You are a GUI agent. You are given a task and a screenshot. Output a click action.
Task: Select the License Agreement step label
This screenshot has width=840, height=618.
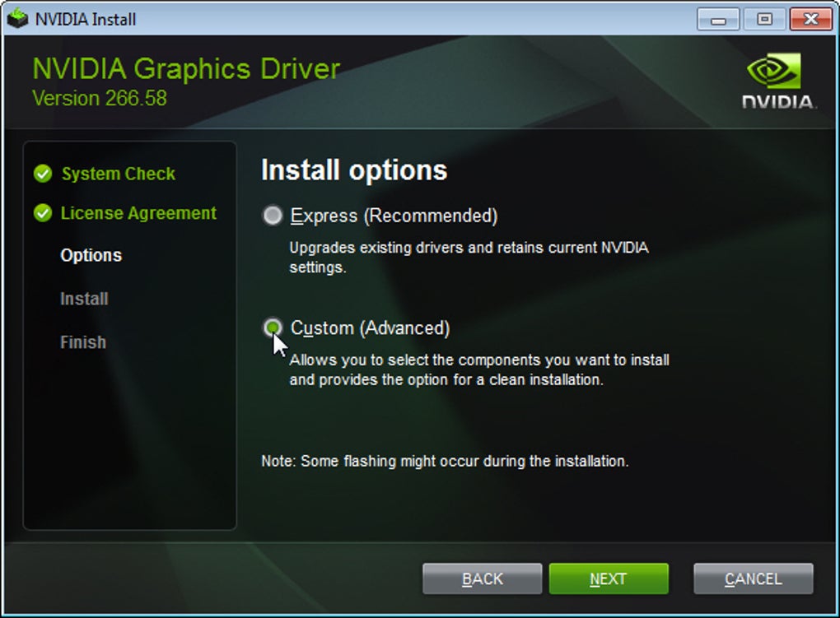coord(138,213)
